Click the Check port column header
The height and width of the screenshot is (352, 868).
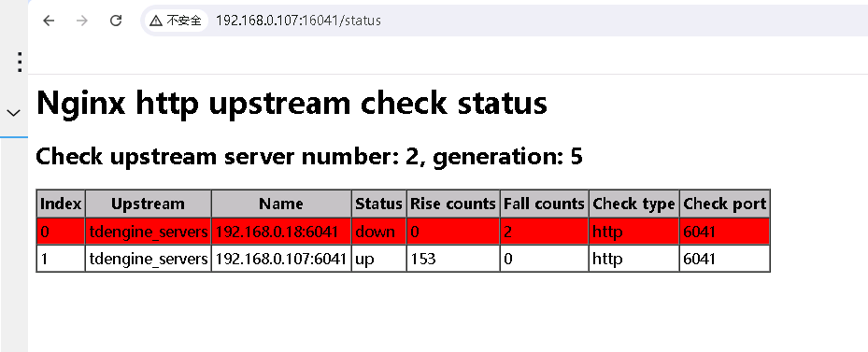(725, 204)
